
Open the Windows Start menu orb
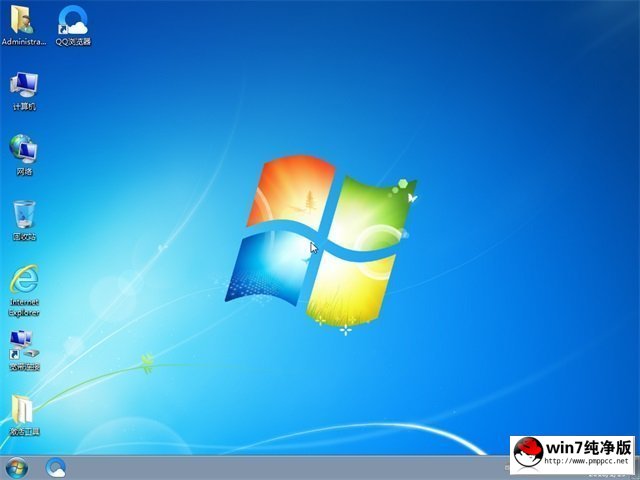pos(17,468)
